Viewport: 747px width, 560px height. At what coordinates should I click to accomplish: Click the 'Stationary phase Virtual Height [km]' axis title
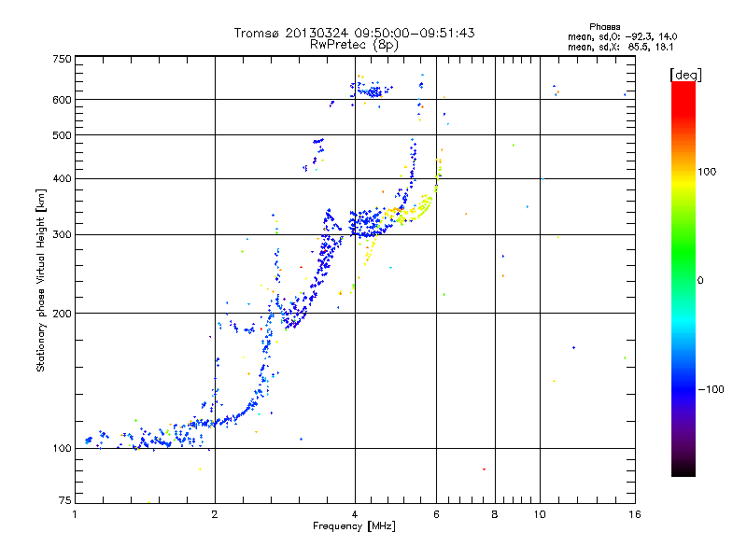[x=41, y=281]
